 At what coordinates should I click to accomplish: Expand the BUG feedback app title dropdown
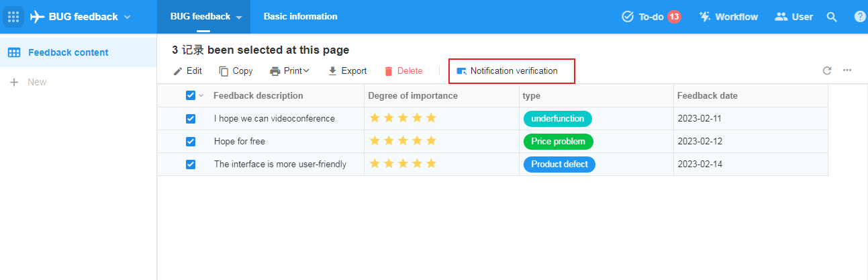point(128,17)
